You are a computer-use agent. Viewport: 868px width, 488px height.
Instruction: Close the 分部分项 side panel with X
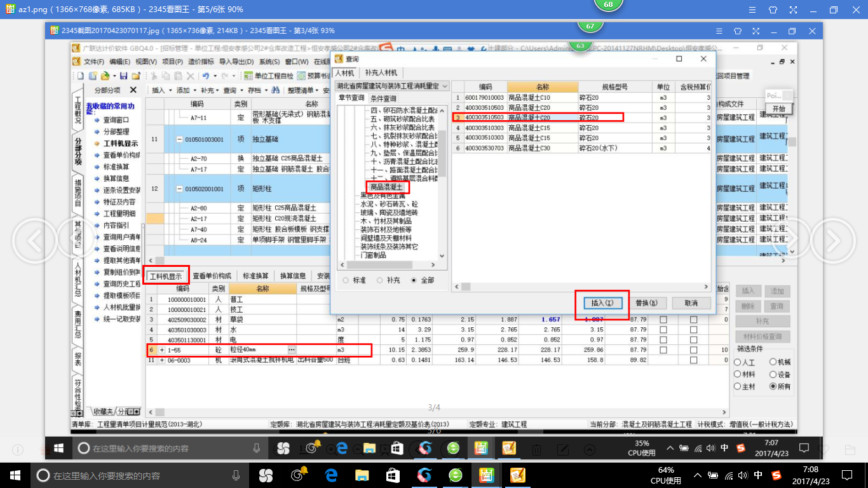tap(133, 90)
